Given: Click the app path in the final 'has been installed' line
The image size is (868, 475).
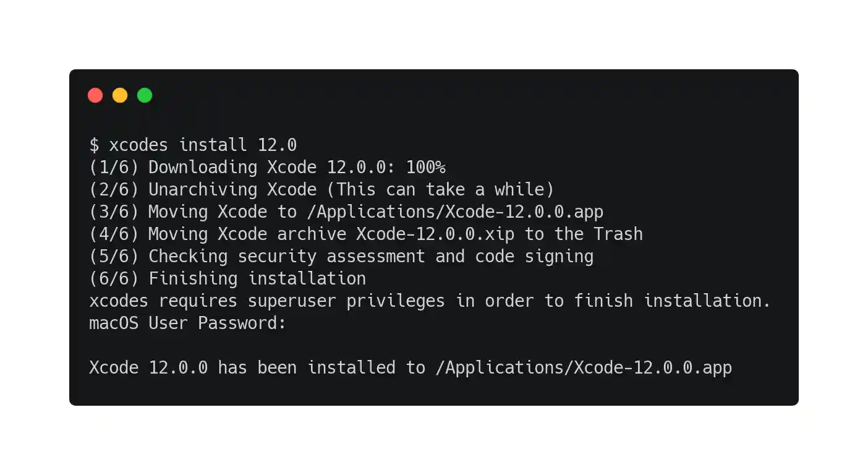Looking at the screenshot, I should 584,368.
